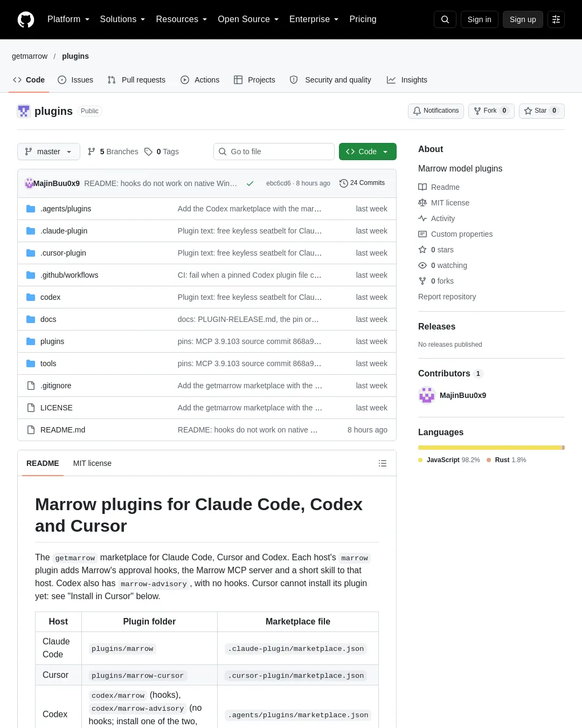This screenshot has height=728, width=582.
Task: Open the .claude-plugin folder
Action: point(64,231)
